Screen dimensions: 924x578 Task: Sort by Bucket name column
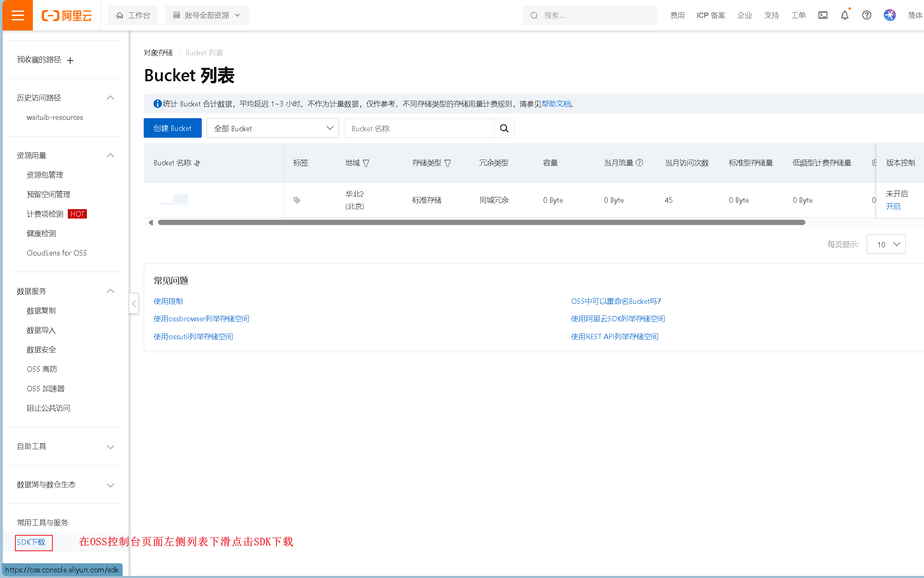[x=197, y=163]
